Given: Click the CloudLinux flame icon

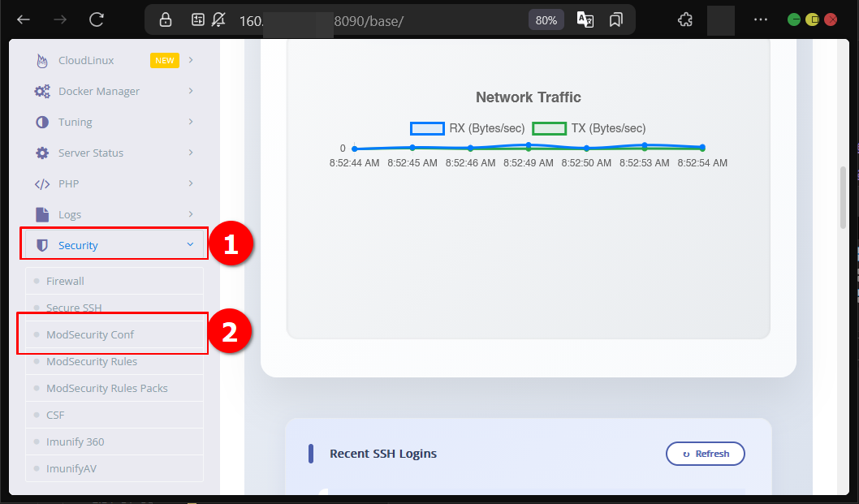Looking at the screenshot, I should pos(42,61).
